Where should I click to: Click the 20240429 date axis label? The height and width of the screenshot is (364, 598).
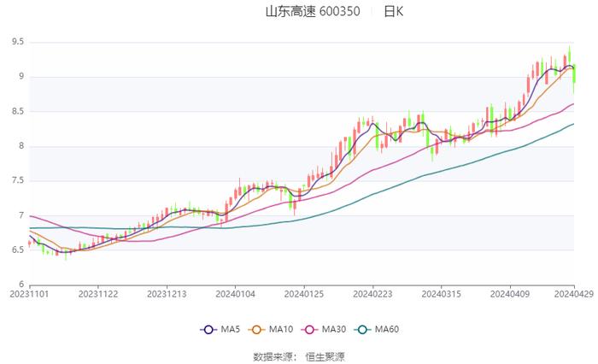click(x=574, y=294)
